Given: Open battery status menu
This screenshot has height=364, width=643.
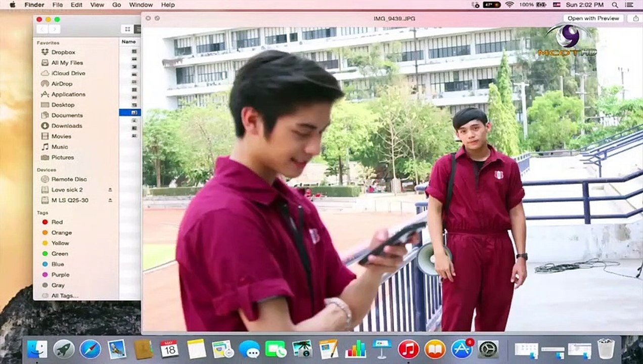Looking at the screenshot, I should (533, 5).
